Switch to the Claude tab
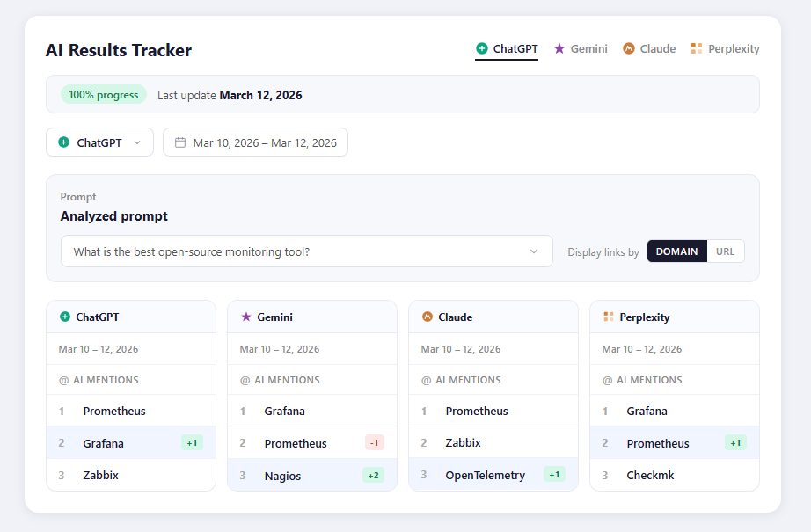Screen dimensions: 811x532 (649, 49)
